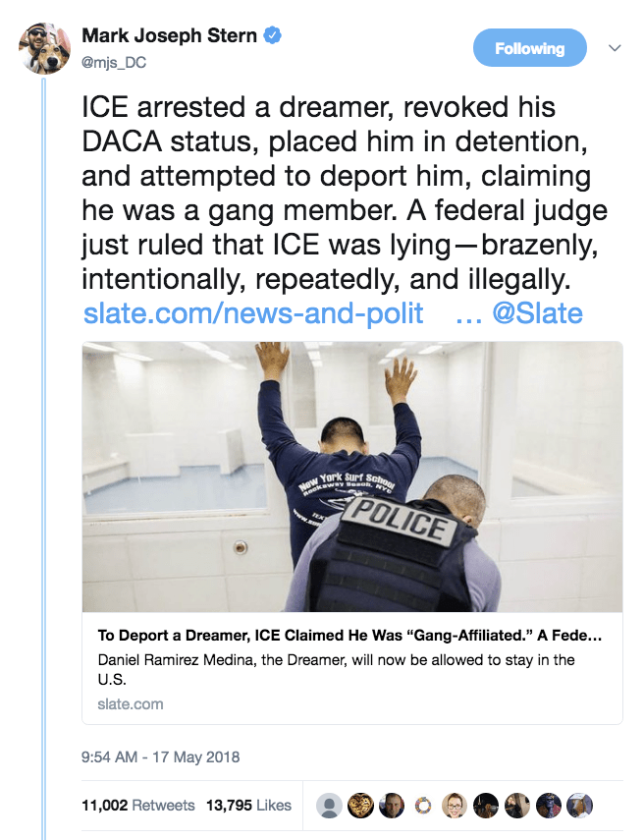The image size is (644, 840).
Task: Click the slate.com domain under the card
Action: (131, 703)
